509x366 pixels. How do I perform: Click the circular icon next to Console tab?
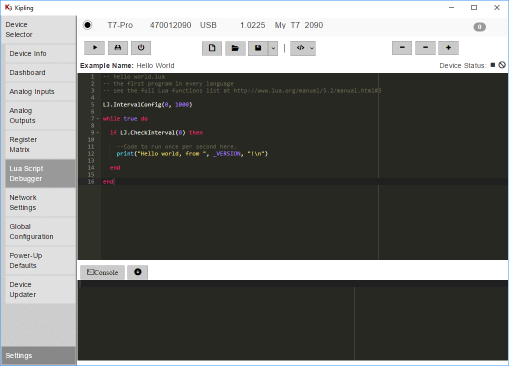138,272
